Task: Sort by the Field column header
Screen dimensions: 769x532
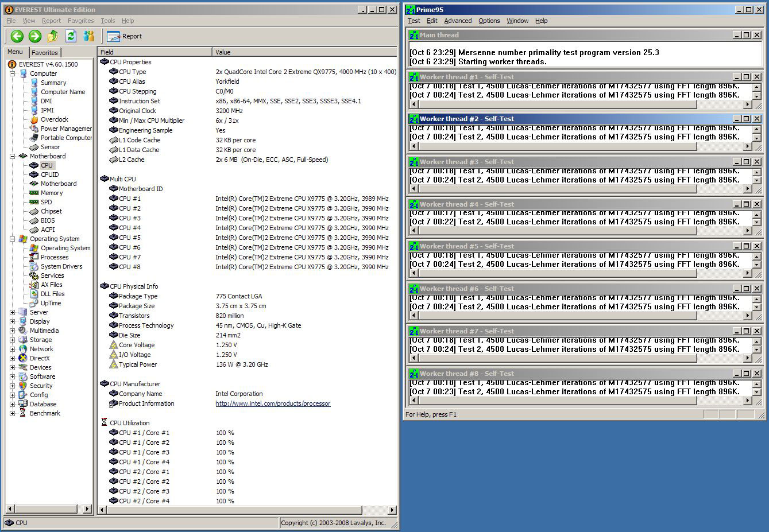Action: (155, 52)
